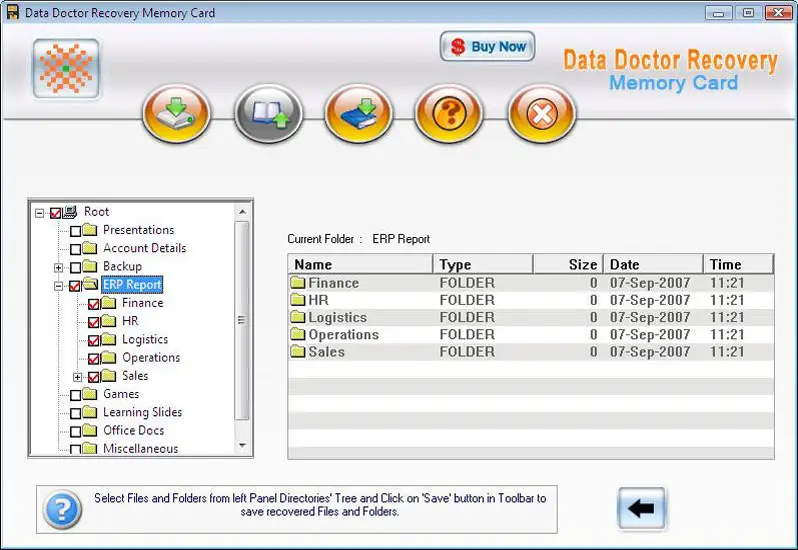The height and width of the screenshot is (550, 798).
Task: Collapse the Root tree node
Action: point(40,213)
